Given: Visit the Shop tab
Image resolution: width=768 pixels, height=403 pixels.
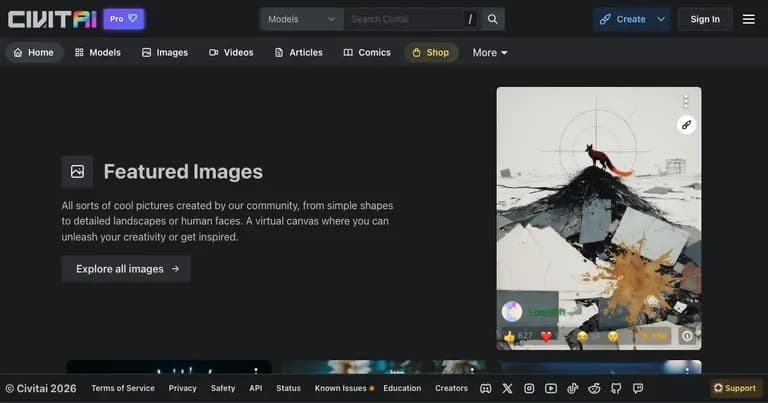Looking at the screenshot, I should click(x=431, y=52).
